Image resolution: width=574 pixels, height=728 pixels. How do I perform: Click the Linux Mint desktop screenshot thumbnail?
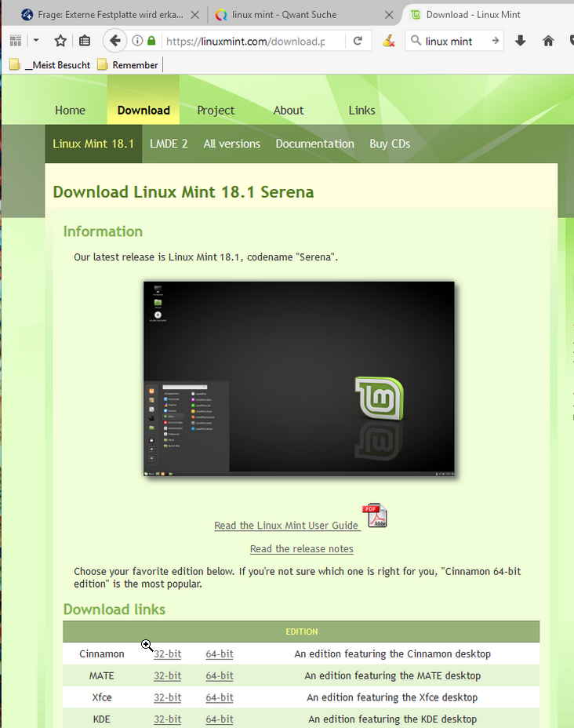tap(299, 379)
